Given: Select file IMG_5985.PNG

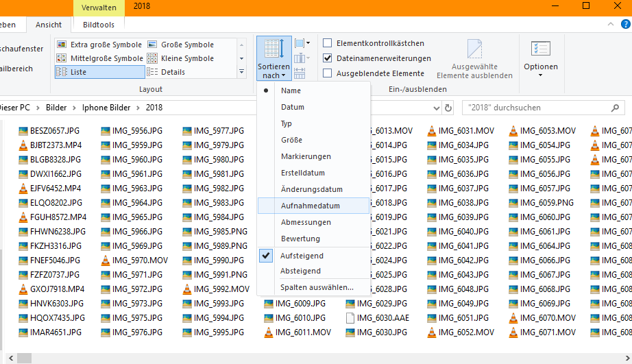Looking at the screenshot, I should click(x=215, y=232).
